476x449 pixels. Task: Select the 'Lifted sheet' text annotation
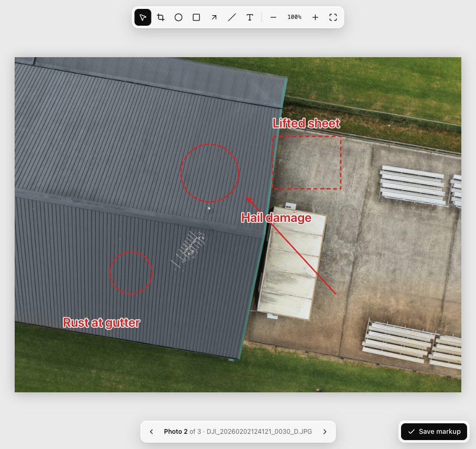point(306,123)
